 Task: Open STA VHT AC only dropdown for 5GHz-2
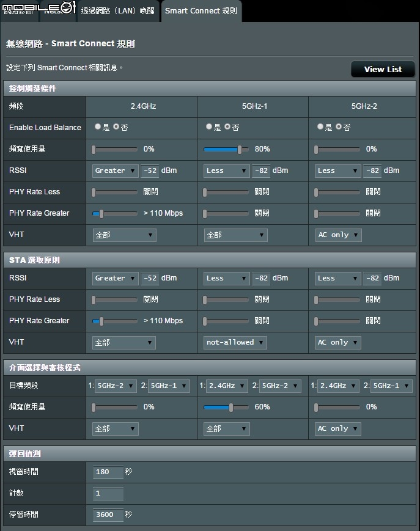pos(338,343)
